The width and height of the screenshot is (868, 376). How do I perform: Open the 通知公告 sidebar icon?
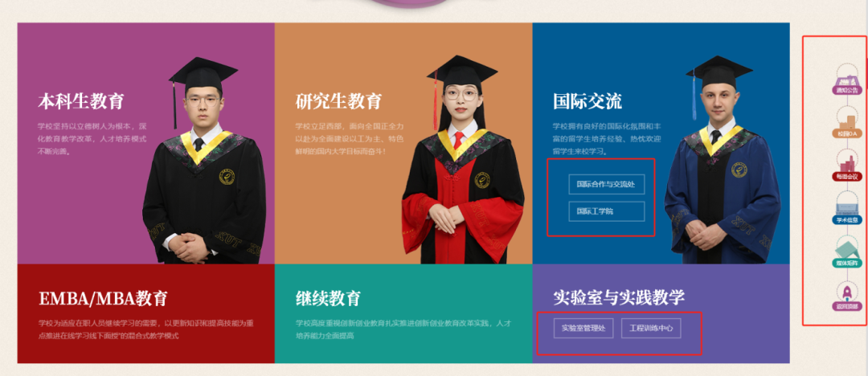[x=848, y=80]
